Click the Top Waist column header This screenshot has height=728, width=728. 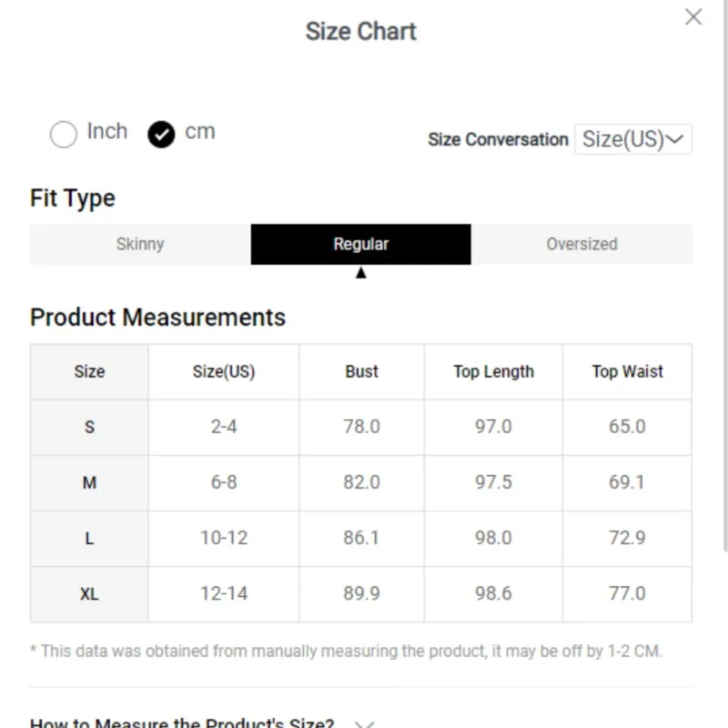coord(627,371)
